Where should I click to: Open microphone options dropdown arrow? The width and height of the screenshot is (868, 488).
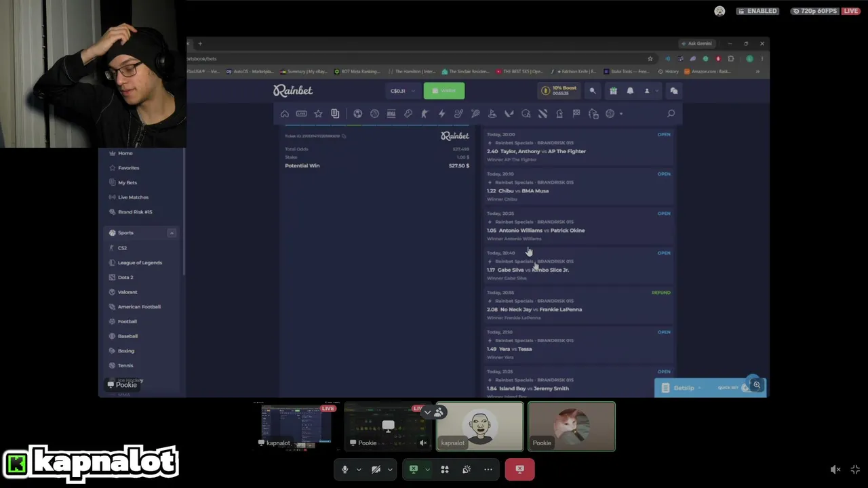coord(359,469)
